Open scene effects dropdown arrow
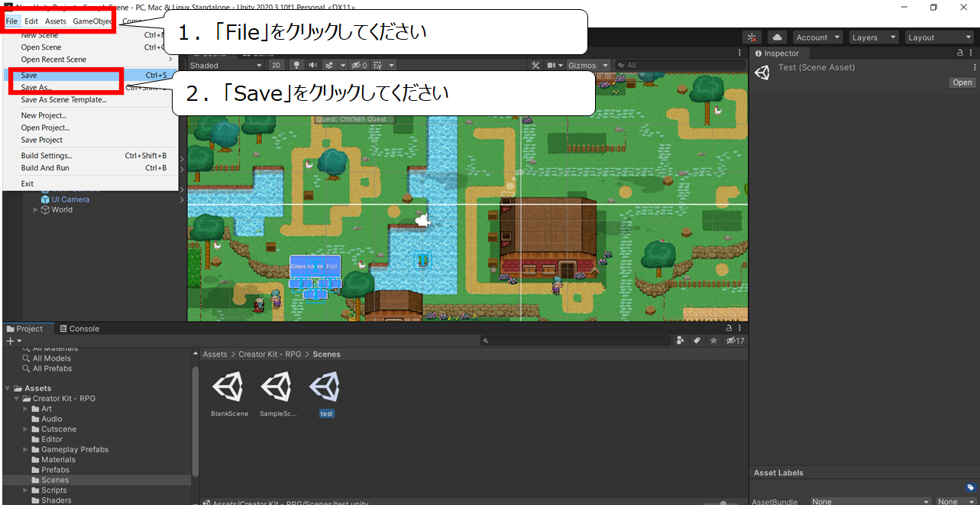The height and width of the screenshot is (505, 980). (342, 66)
